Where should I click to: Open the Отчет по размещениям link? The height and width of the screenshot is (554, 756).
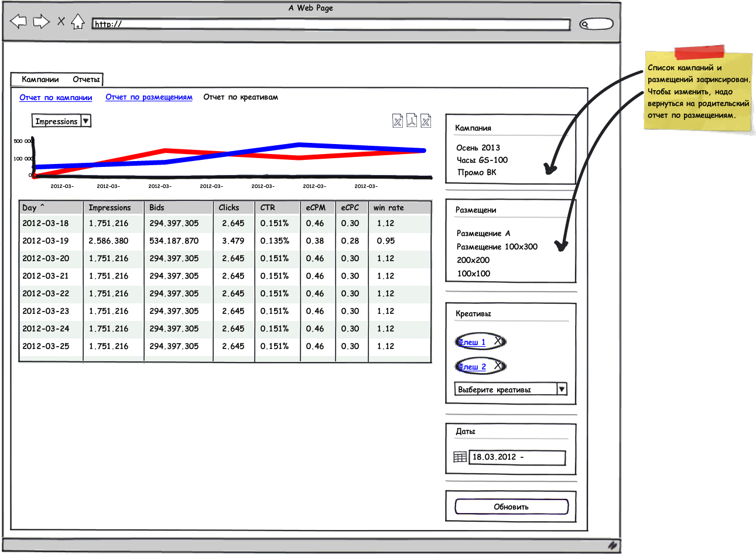149,97
